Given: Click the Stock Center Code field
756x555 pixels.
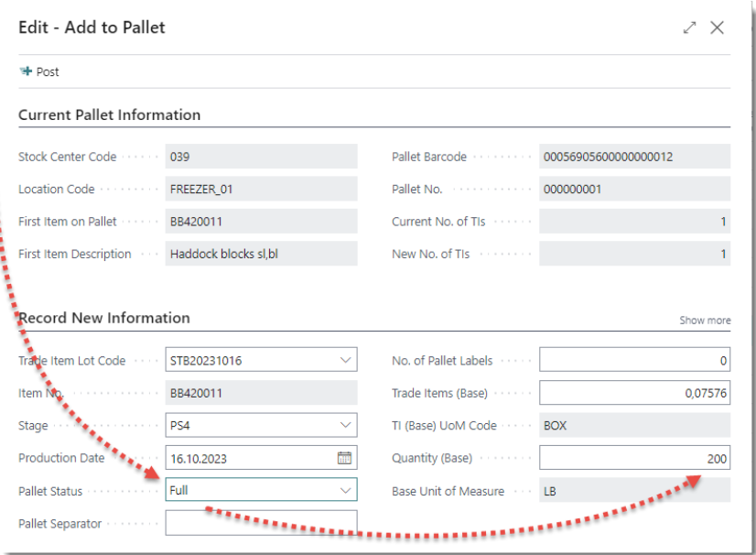Looking at the screenshot, I should (261, 157).
